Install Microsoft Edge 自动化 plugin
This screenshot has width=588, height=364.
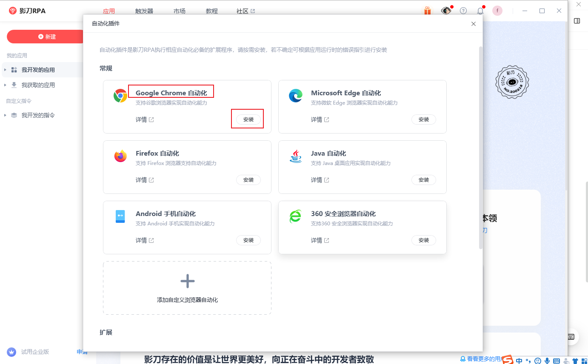[424, 119]
